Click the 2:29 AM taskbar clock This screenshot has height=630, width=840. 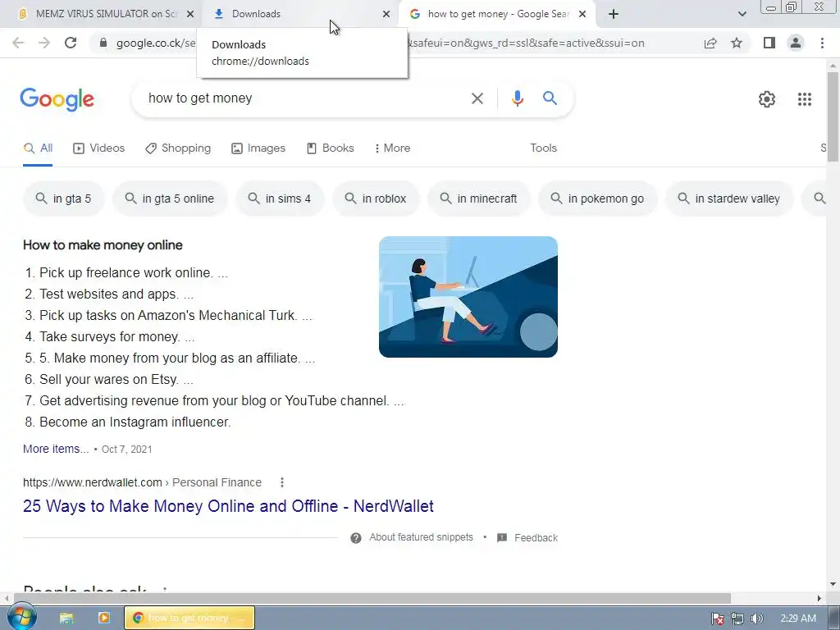798,619
